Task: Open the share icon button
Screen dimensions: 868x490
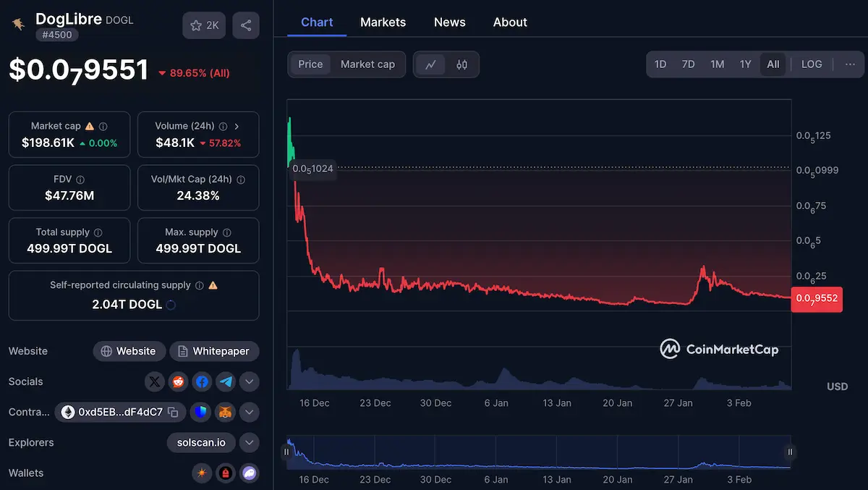Action: pyautogui.click(x=246, y=25)
